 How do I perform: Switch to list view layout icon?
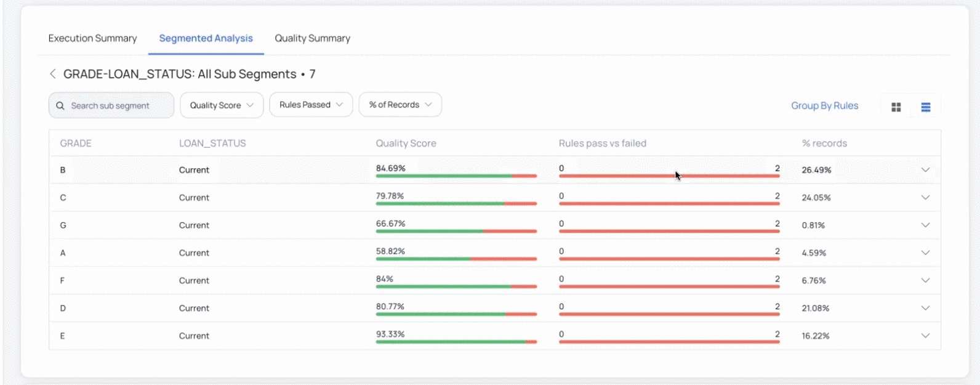pos(925,107)
